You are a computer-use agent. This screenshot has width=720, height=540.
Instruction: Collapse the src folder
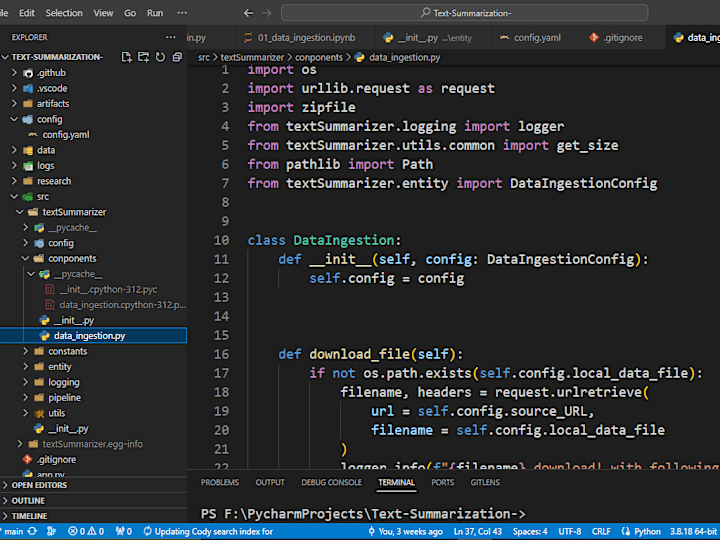[x=43, y=197]
